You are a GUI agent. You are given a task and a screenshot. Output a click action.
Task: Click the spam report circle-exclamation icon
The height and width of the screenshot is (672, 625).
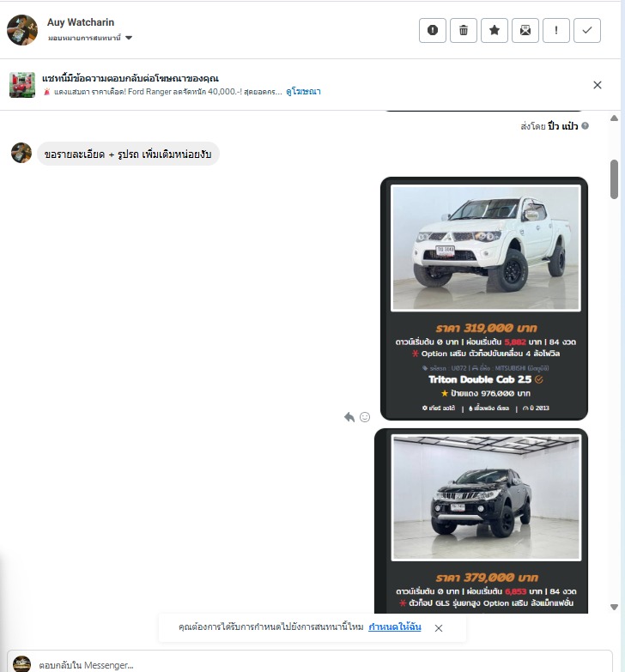tap(433, 30)
